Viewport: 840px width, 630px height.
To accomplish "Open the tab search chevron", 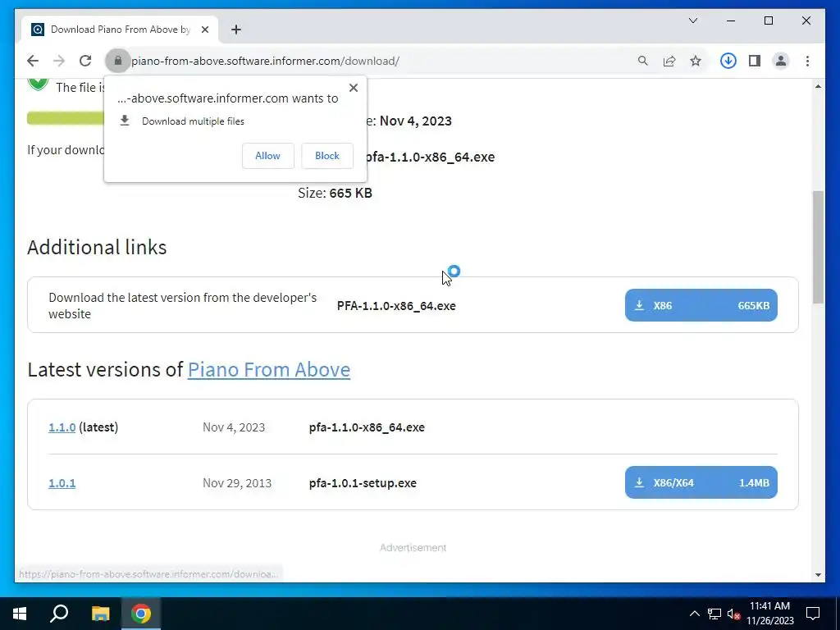I will coord(693,21).
